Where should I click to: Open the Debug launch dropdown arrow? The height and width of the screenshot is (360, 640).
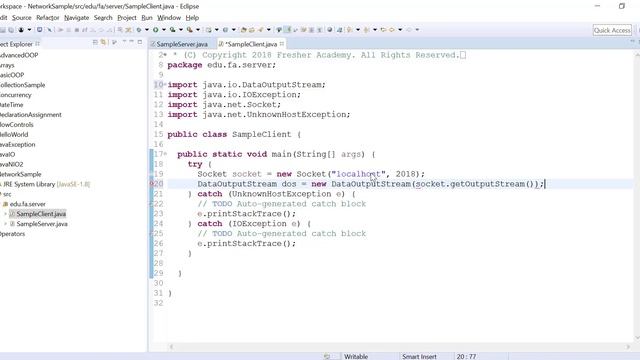147,30
